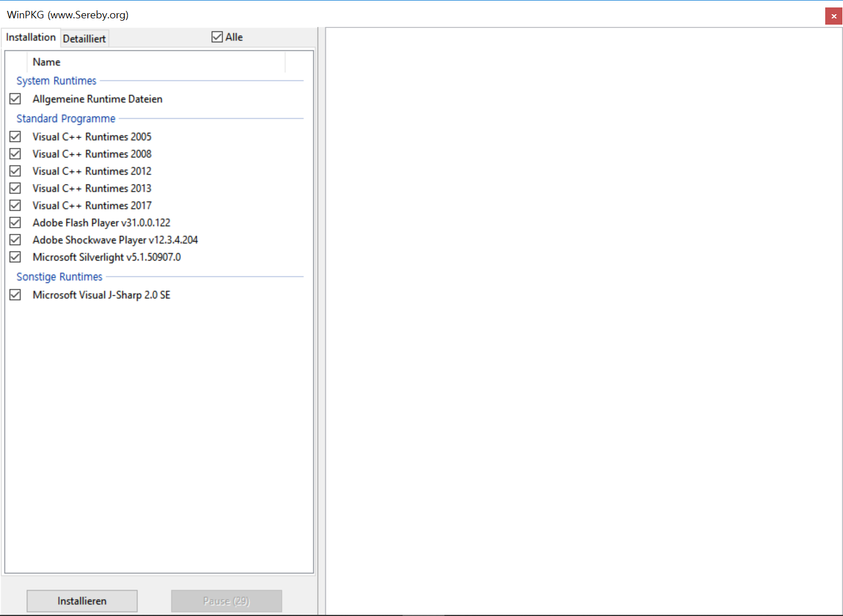
Task: Toggle the Alle checkbox
Action: tap(217, 37)
